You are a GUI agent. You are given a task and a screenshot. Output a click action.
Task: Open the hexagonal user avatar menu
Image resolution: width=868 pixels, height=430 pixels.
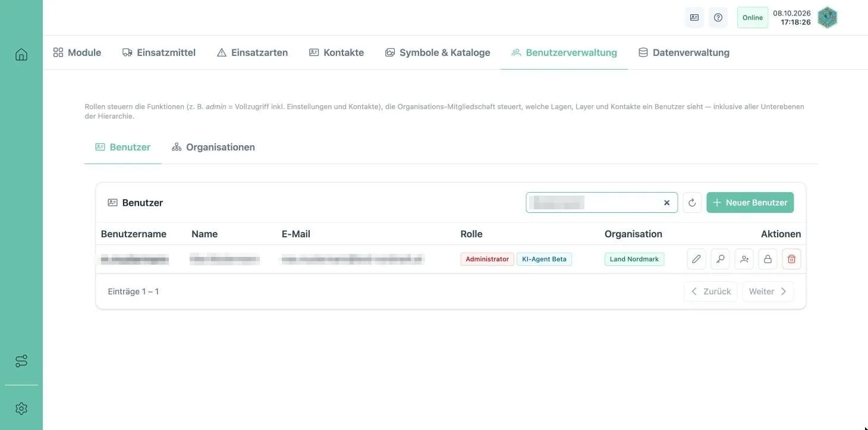(x=828, y=18)
